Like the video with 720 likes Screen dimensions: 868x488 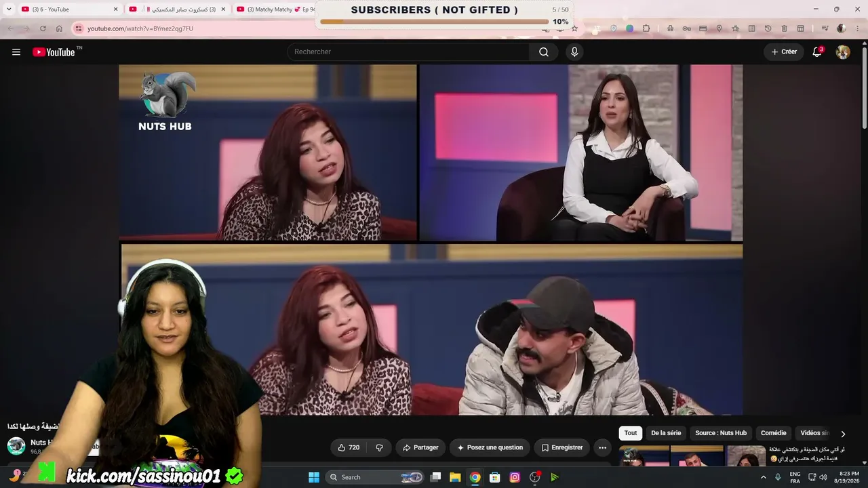(x=349, y=447)
